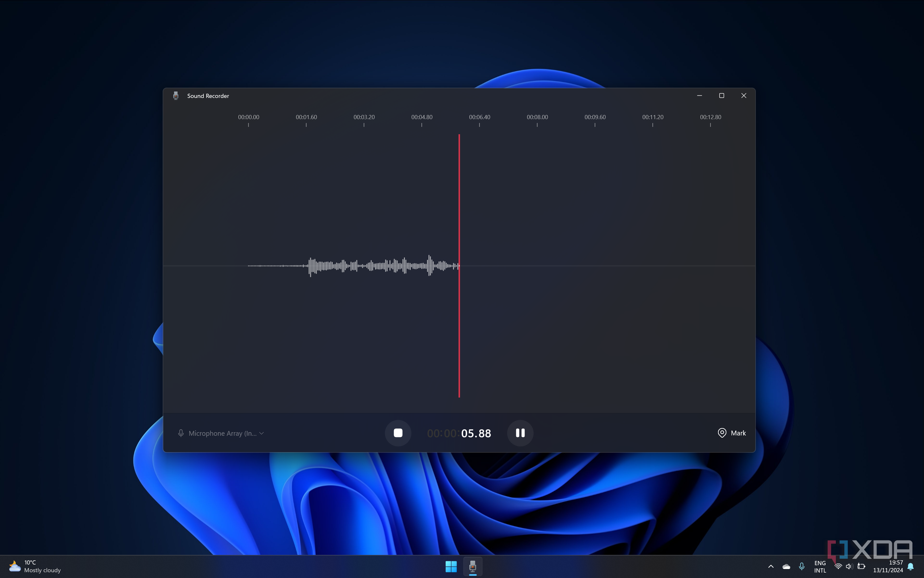Click the battery tray icon

861,566
